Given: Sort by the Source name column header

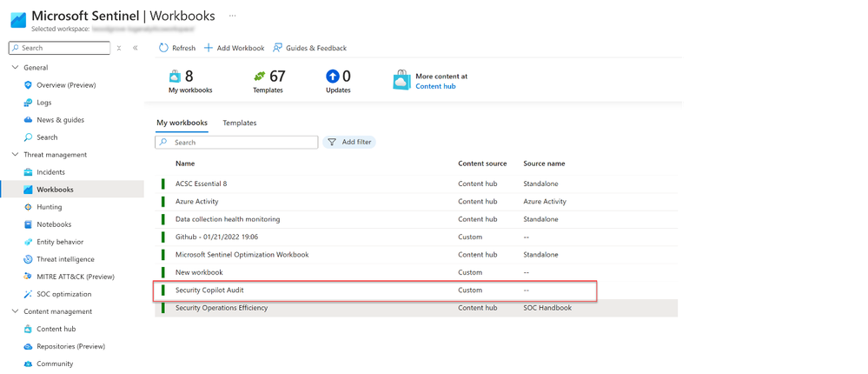Looking at the screenshot, I should (x=544, y=164).
